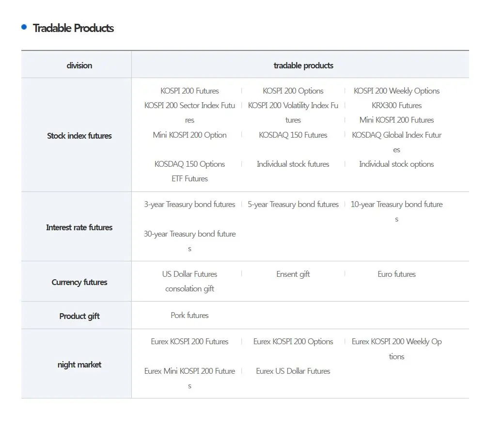Image resolution: width=504 pixels, height=430 pixels.
Task: Select the night market row label
Action: pos(79,365)
